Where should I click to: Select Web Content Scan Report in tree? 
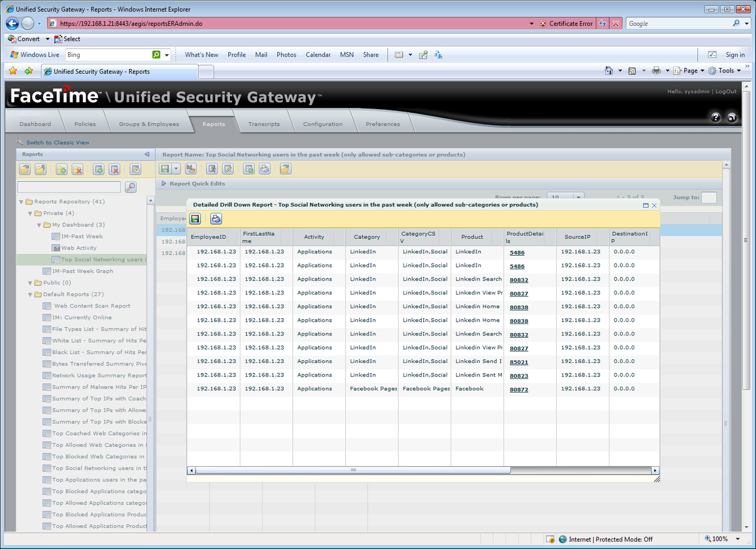pyautogui.click(x=92, y=306)
